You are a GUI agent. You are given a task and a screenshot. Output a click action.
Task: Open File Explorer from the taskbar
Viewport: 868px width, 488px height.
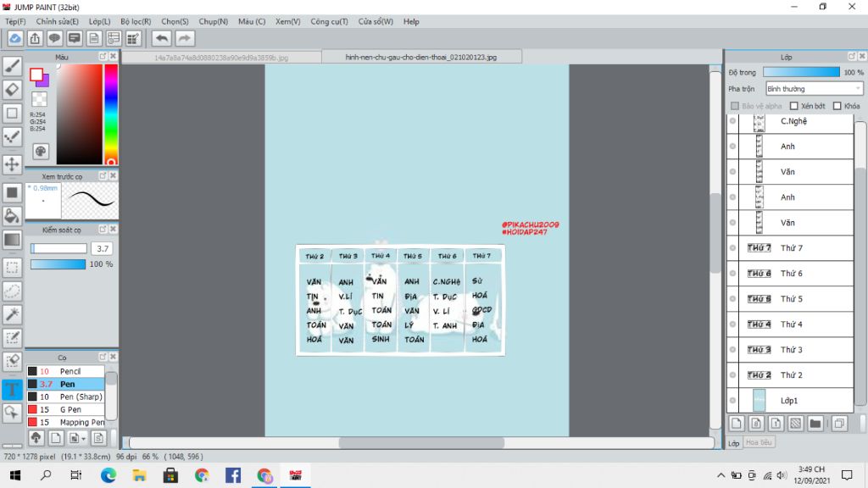tap(140, 475)
